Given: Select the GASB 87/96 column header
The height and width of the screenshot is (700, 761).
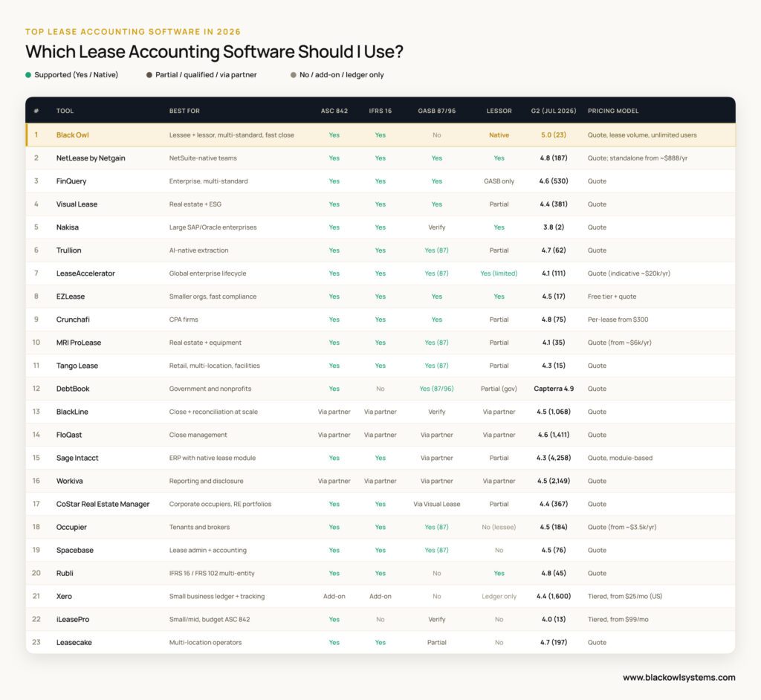Looking at the screenshot, I should (x=437, y=111).
